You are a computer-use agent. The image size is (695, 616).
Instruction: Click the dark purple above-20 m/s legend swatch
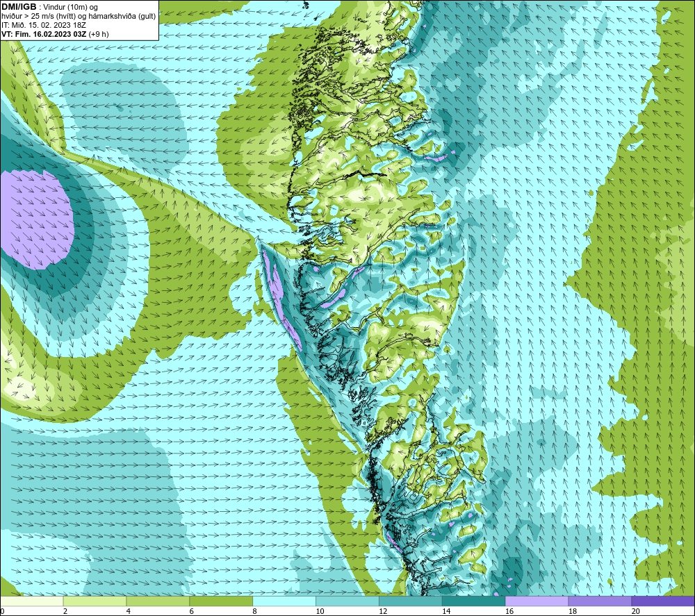click(663, 601)
